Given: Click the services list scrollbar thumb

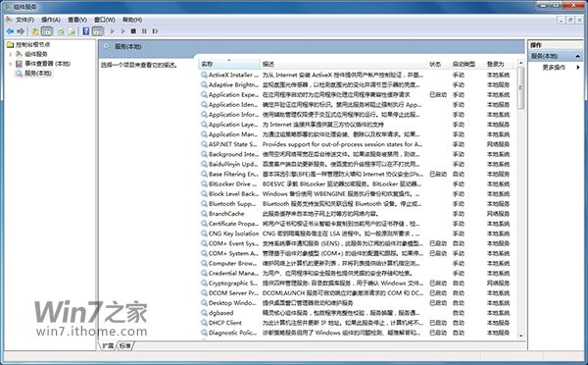Looking at the screenshot, I should coord(520,88).
